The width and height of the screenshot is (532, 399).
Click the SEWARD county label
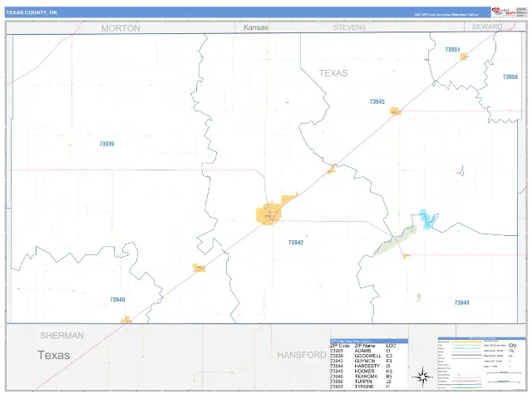[487, 27]
